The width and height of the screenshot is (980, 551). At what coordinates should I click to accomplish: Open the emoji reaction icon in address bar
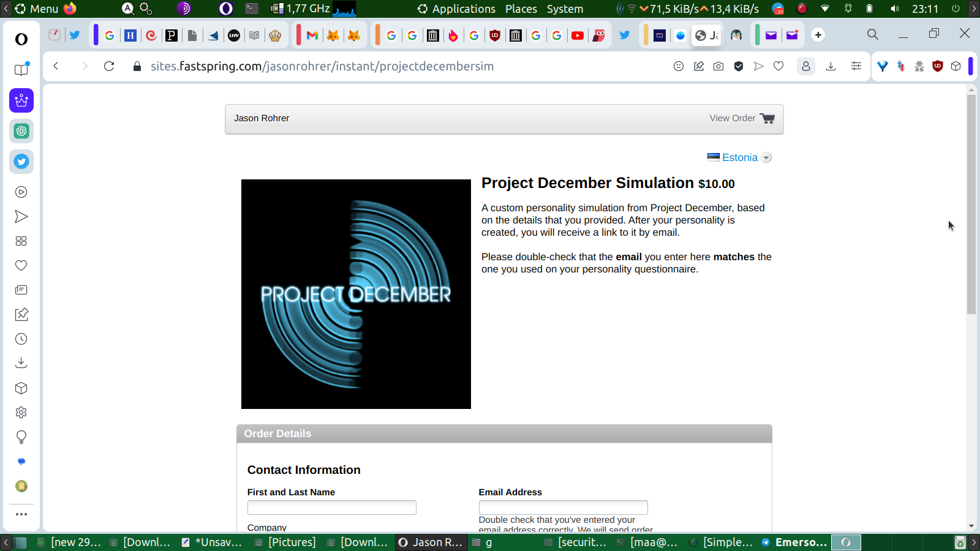coord(679,66)
